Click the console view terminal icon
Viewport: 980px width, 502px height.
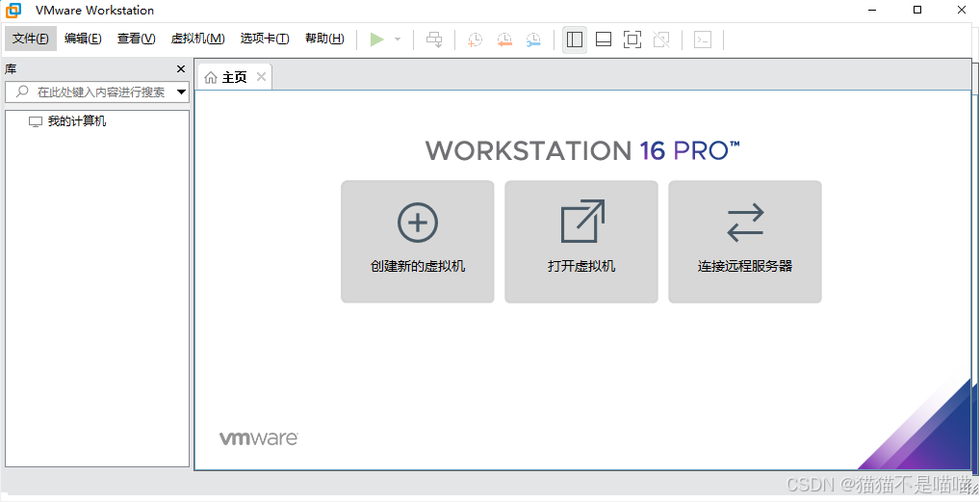pos(703,40)
